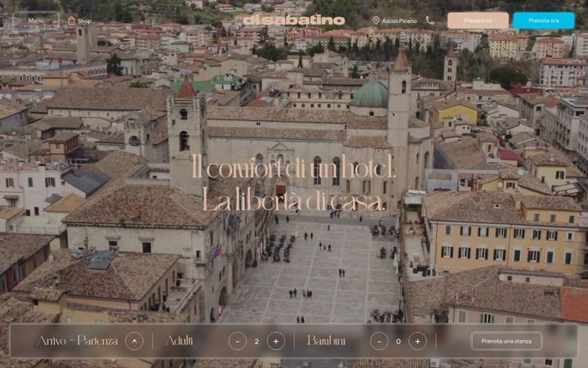
Task: Click the Prenota ora button
Action: [544, 20]
